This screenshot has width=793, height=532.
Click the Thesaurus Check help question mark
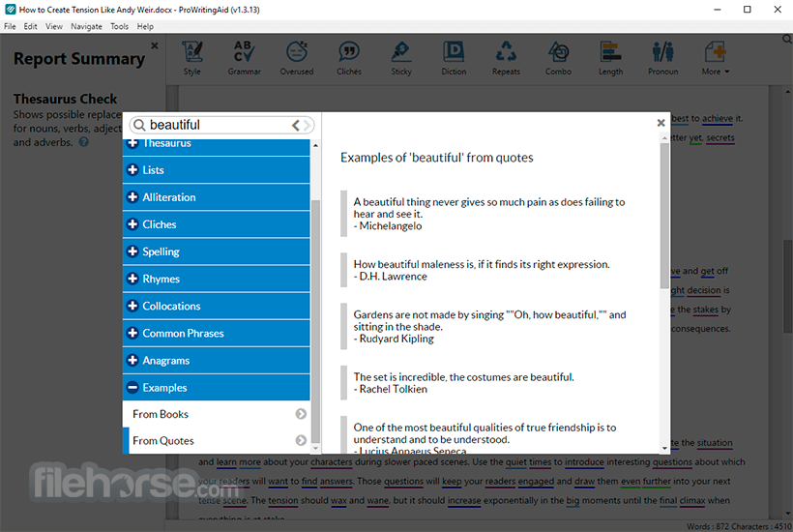[84, 142]
